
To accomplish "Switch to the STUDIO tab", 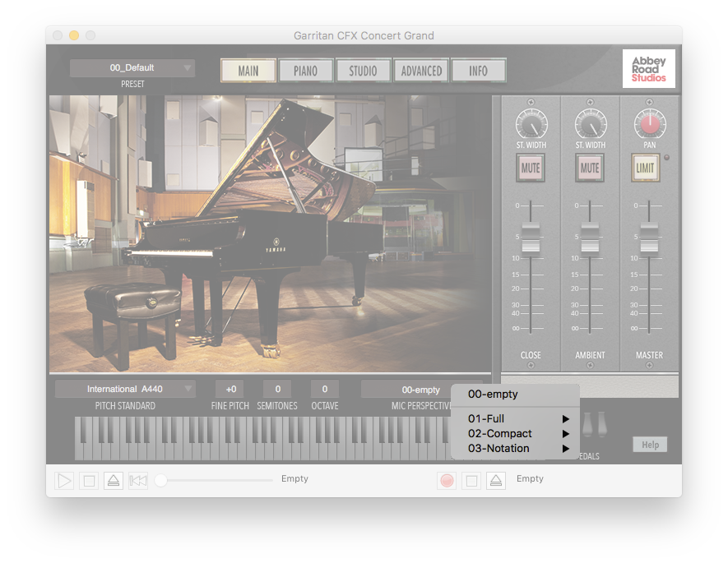I will coord(363,71).
